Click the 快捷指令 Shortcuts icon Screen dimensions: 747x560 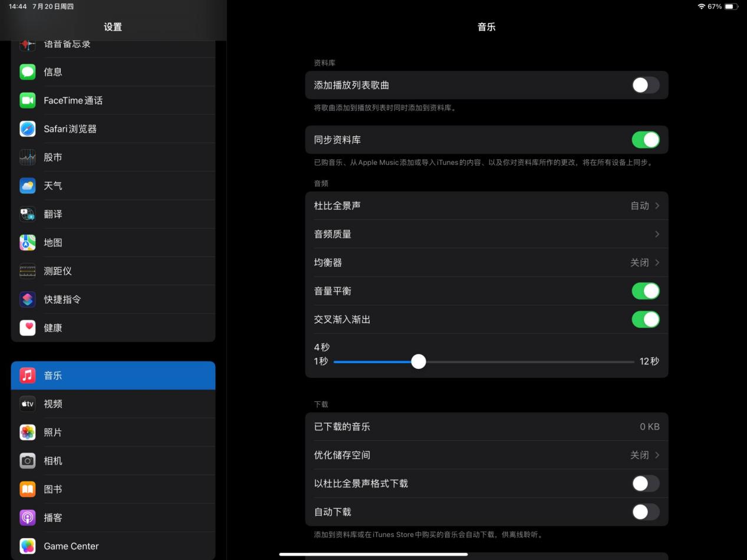pos(27,299)
